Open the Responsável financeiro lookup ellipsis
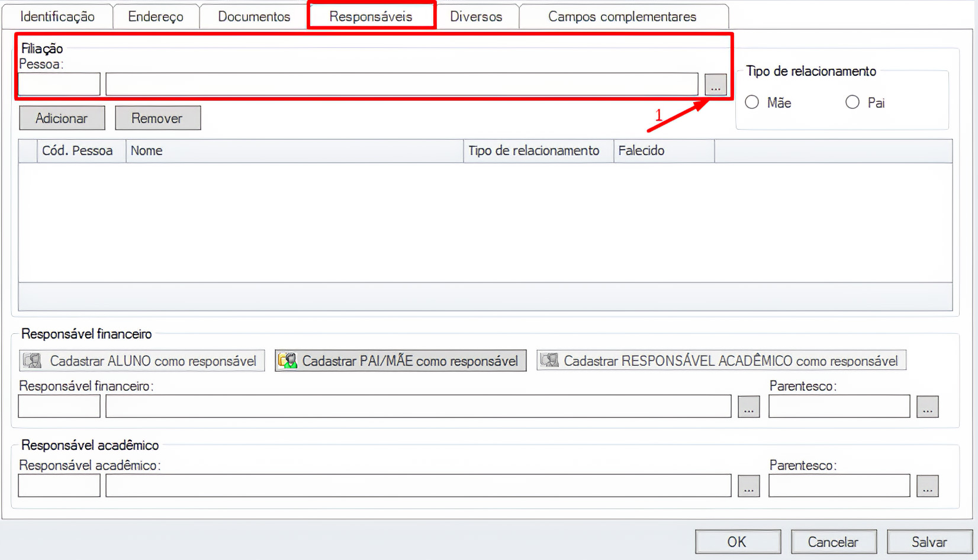This screenshot has height=560, width=978. [748, 407]
